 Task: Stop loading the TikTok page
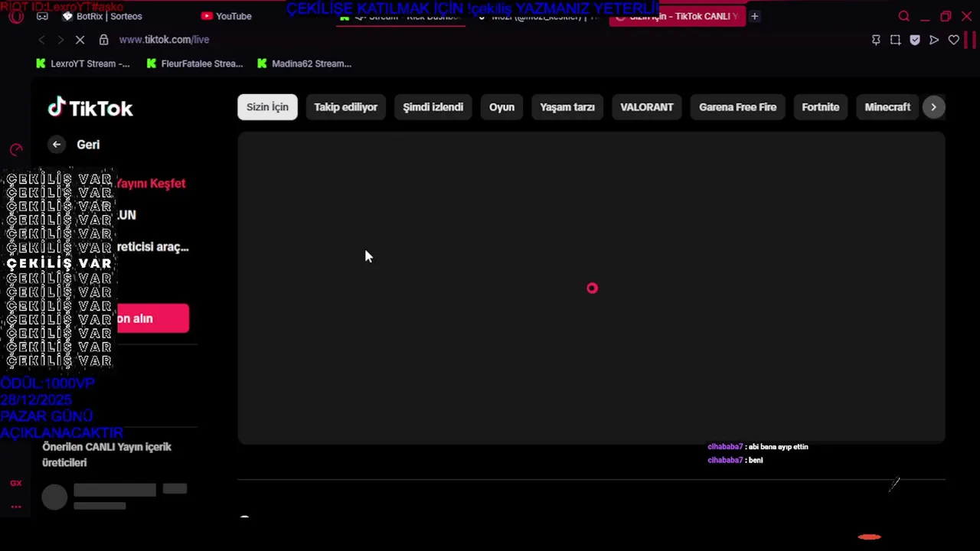pyautogui.click(x=80, y=40)
